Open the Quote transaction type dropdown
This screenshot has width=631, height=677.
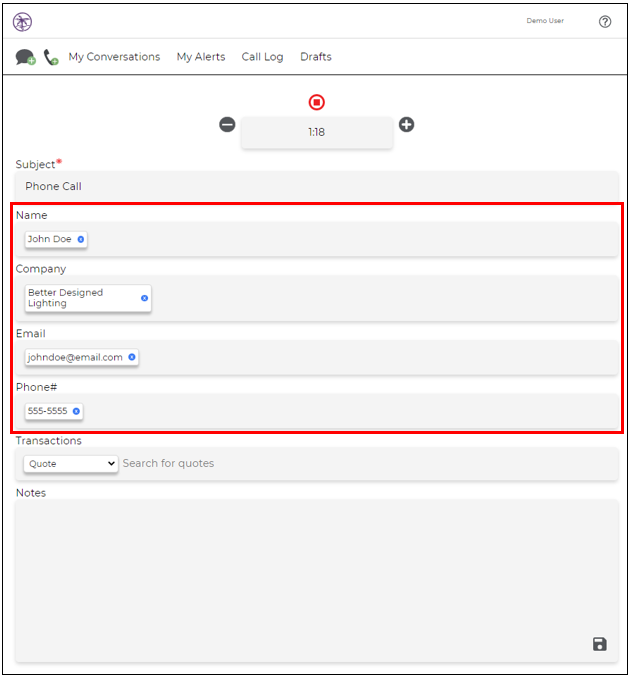click(71, 464)
